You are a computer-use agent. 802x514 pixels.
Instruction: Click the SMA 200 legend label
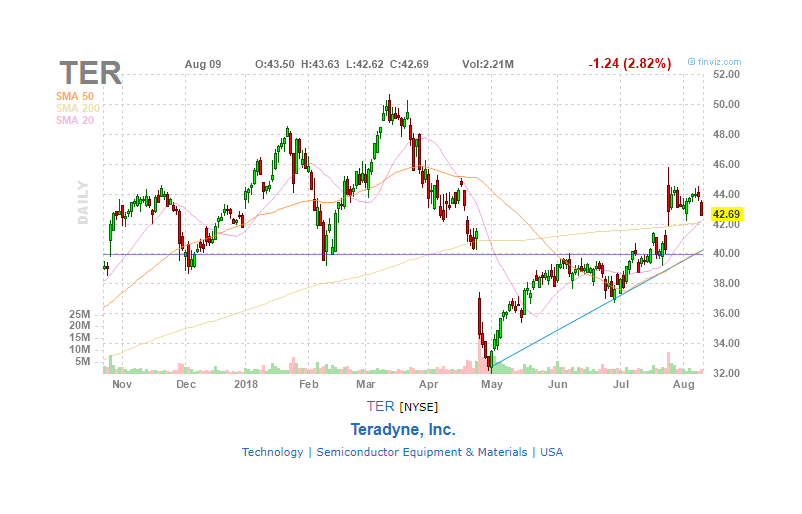pos(78,108)
